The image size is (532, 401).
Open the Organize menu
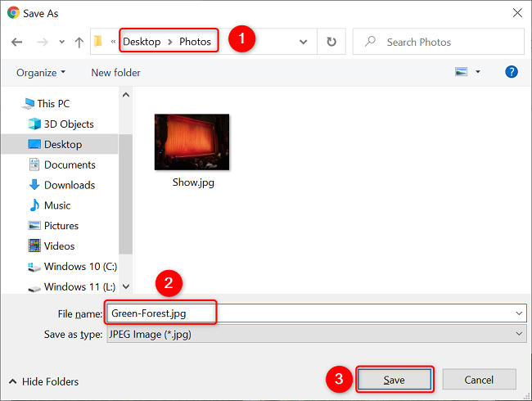[x=41, y=73]
